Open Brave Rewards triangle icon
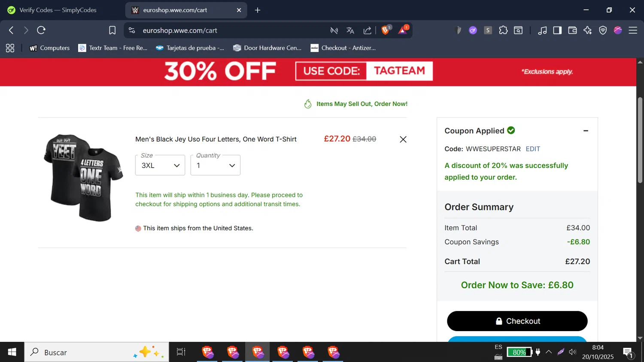The width and height of the screenshot is (644, 362). (403, 30)
